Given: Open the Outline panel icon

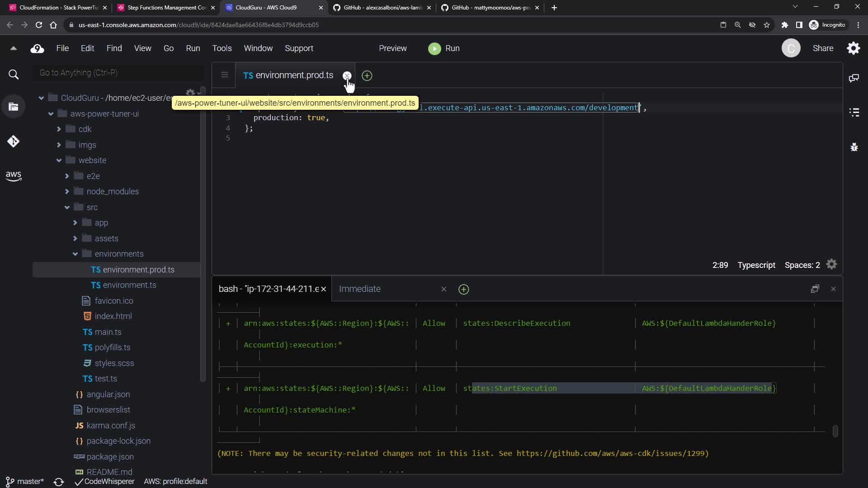Looking at the screenshot, I should tap(854, 113).
